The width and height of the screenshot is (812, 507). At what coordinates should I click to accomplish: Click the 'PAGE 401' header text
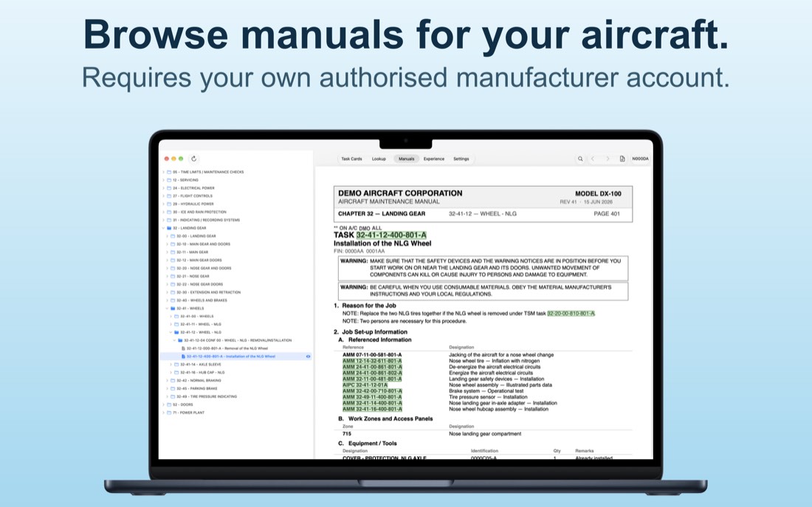(606, 213)
